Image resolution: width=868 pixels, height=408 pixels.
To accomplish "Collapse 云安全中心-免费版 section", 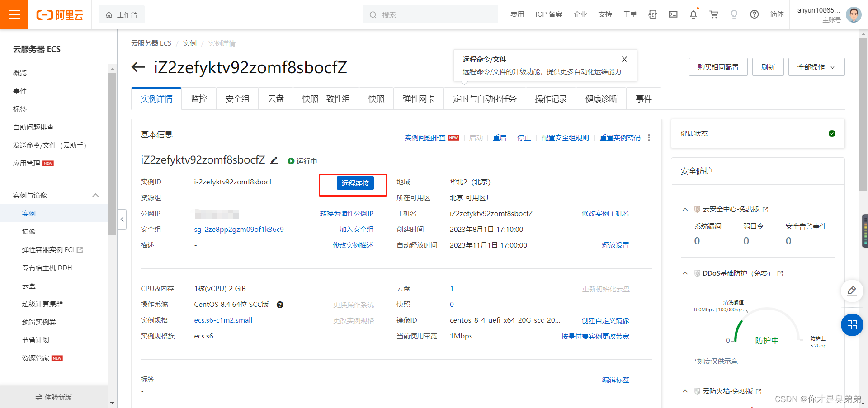I will (x=685, y=209).
